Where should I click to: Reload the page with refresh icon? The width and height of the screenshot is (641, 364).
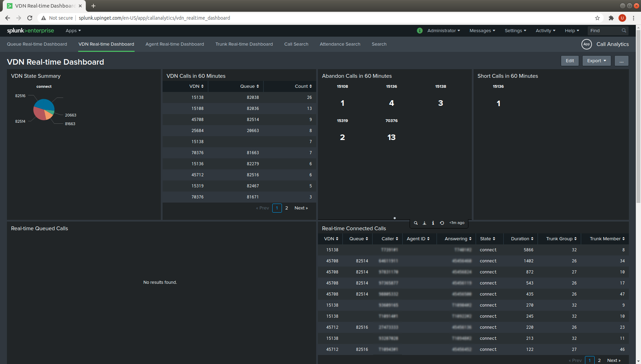(x=30, y=18)
